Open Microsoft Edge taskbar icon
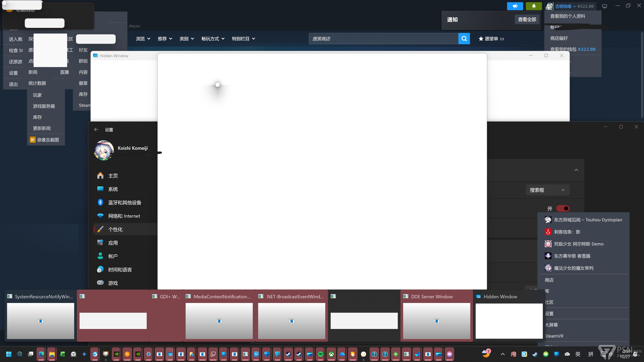Image resolution: width=644 pixels, height=362 pixels. (x=41, y=354)
